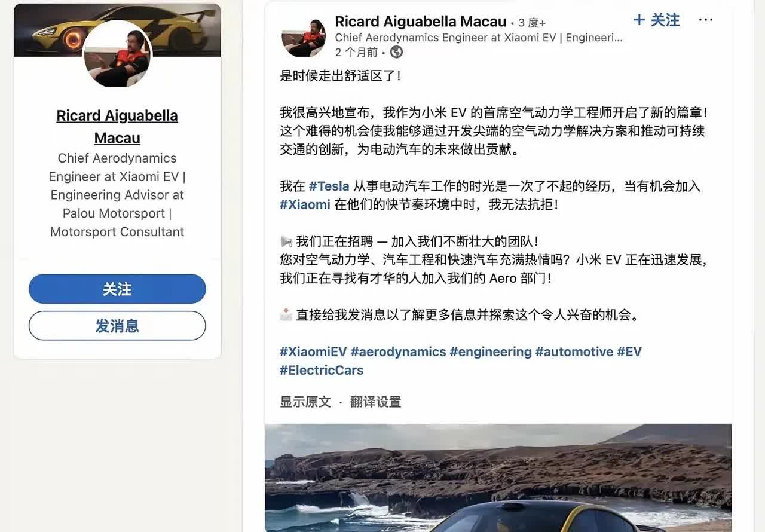Viewport: 765px width, 532px height.
Task: Click the #ElectricCars hashtag
Action: click(x=322, y=370)
